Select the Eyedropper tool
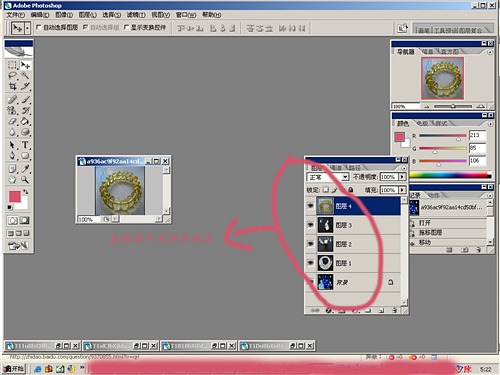The height and width of the screenshot is (375, 500). pos(25,169)
